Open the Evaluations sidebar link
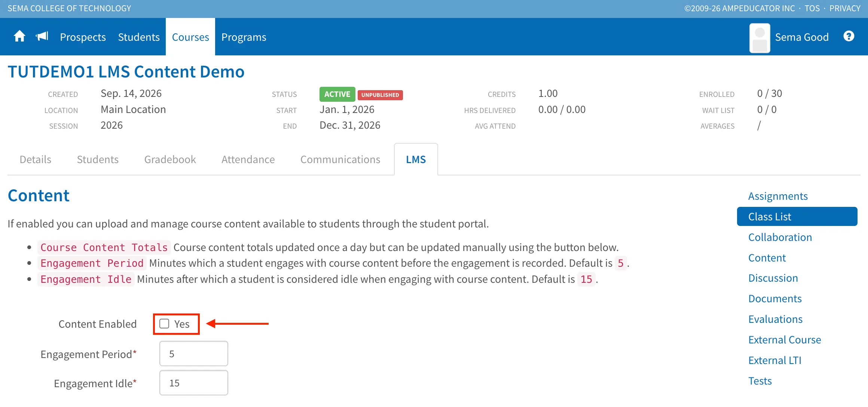 (x=775, y=319)
